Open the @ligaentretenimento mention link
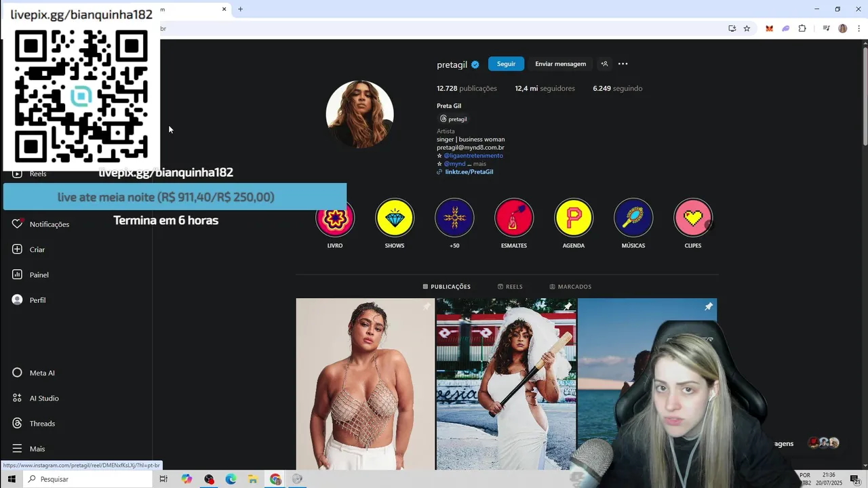 [473, 156]
